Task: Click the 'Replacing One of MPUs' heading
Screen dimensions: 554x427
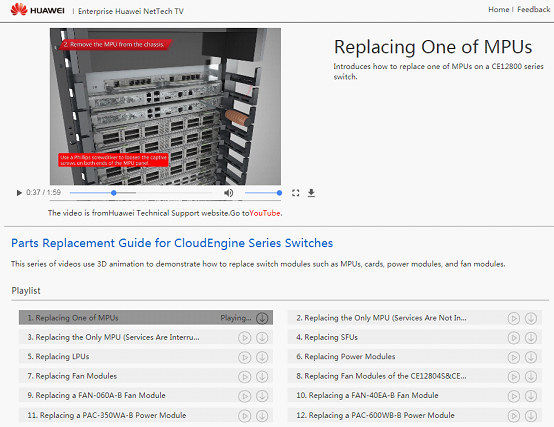Action: [433, 47]
